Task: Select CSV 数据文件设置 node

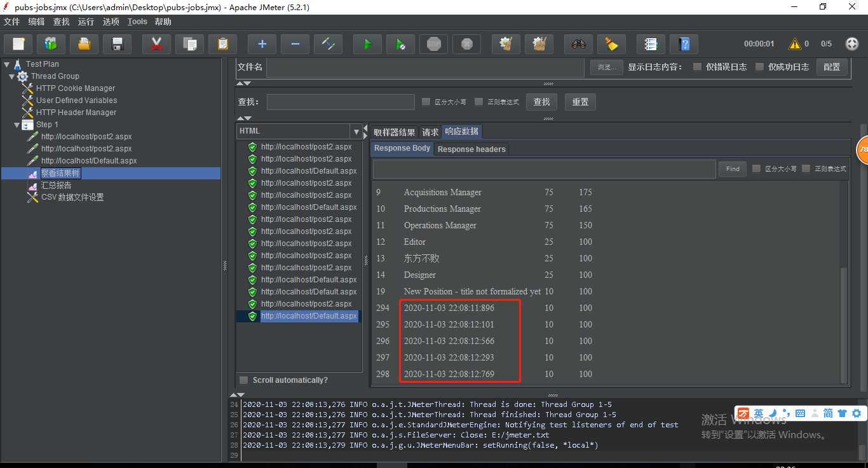Action: coord(66,197)
